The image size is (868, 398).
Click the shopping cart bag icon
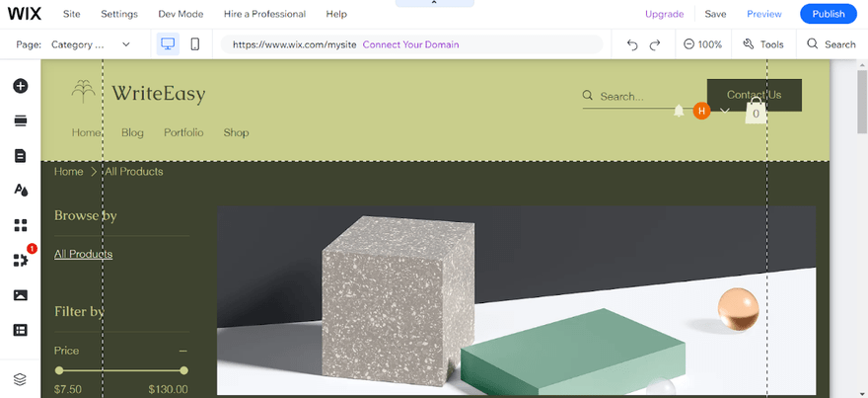click(756, 110)
